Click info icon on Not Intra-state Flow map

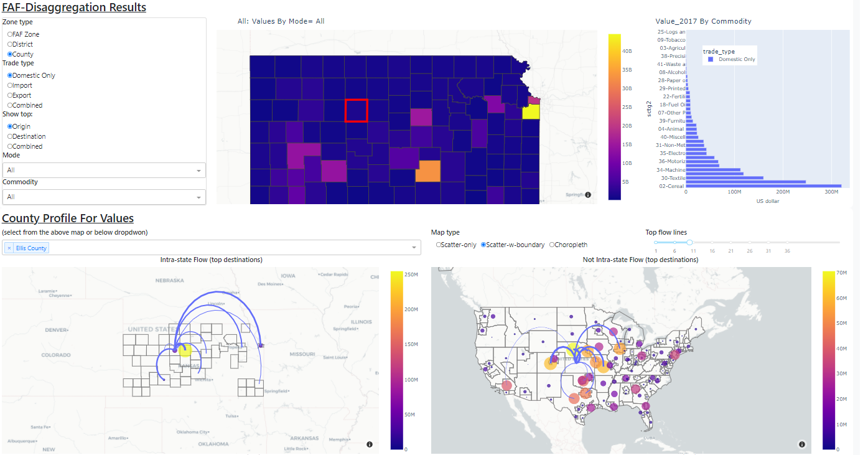[801, 444]
